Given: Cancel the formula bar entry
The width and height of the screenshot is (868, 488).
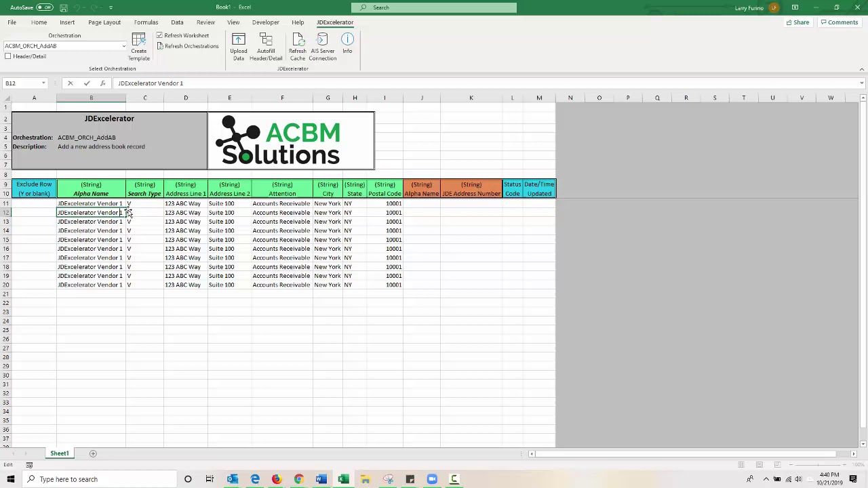Looking at the screenshot, I should click(x=70, y=83).
